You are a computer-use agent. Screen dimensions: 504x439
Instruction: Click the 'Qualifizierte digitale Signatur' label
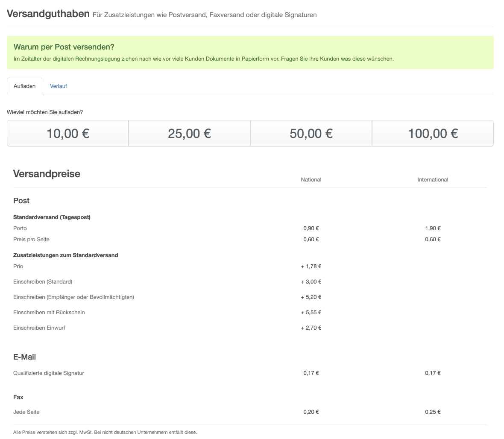[x=49, y=373]
